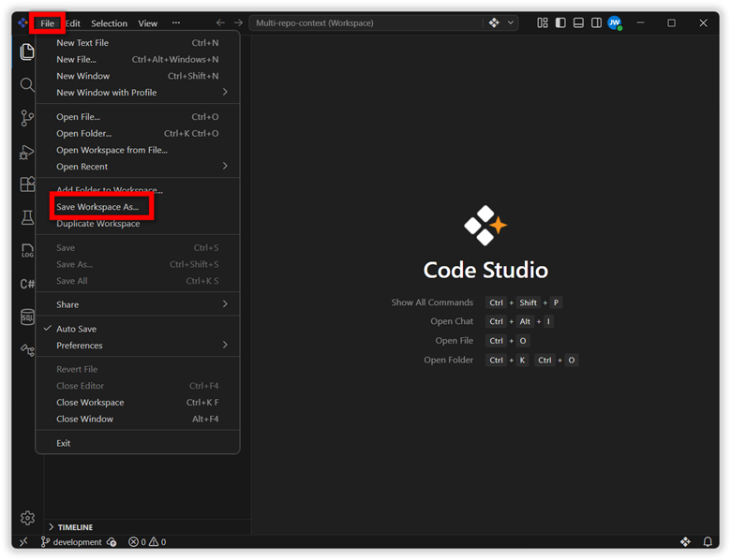The width and height of the screenshot is (731, 560).
Task: Click the development branch in status bar
Action: [x=71, y=542]
